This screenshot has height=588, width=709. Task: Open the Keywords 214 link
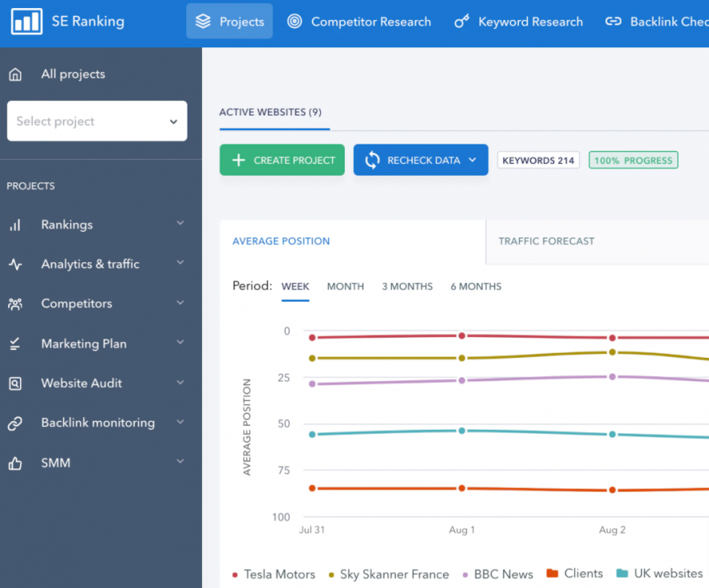(x=538, y=160)
